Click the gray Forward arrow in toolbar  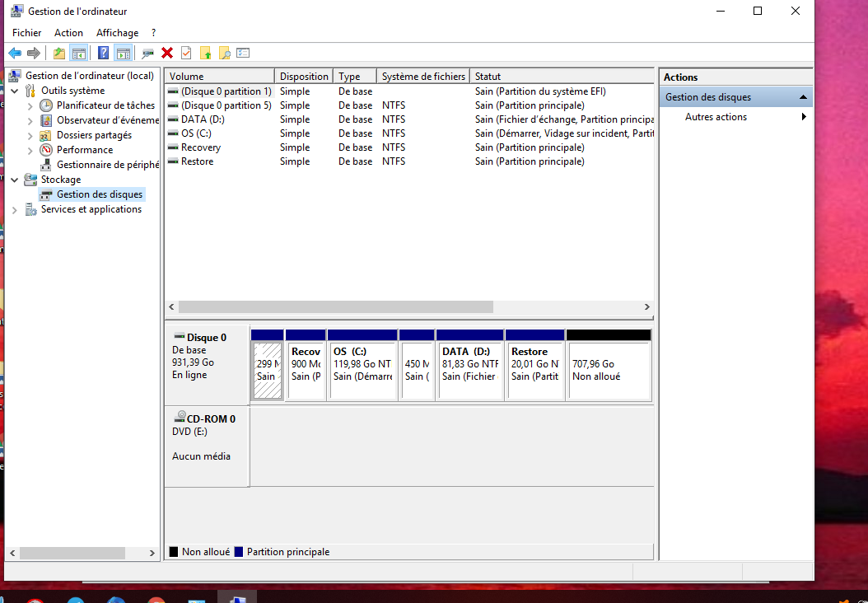click(34, 54)
